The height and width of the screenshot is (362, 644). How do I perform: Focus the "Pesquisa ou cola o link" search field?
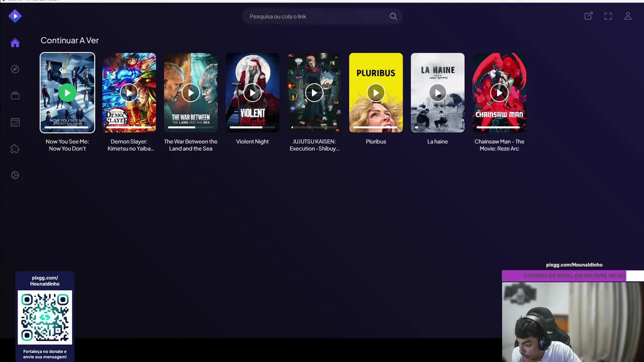click(322, 17)
